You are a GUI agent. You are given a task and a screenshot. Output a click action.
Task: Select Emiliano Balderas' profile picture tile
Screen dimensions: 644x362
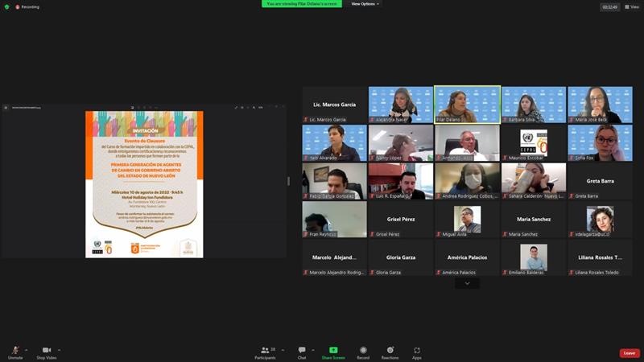(x=534, y=257)
